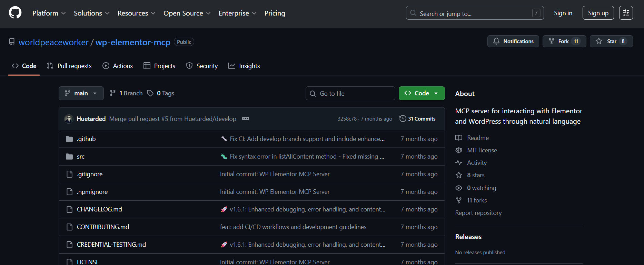Click Huetarded's avatar image

[x=69, y=119]
